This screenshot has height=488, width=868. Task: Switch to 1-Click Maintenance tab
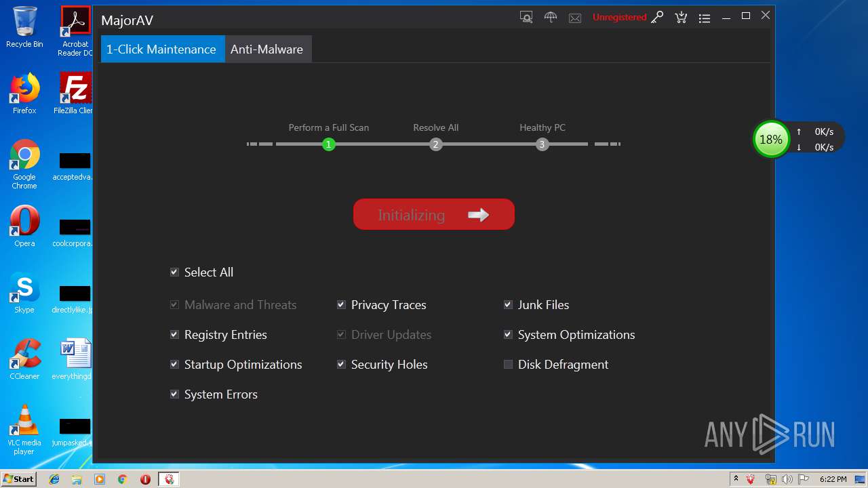coord(163,49)
